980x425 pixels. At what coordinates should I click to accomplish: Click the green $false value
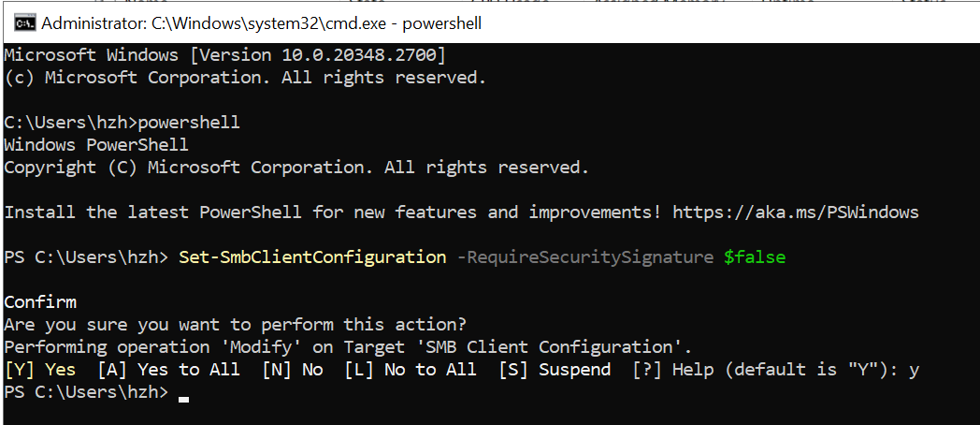pos(755,257)
